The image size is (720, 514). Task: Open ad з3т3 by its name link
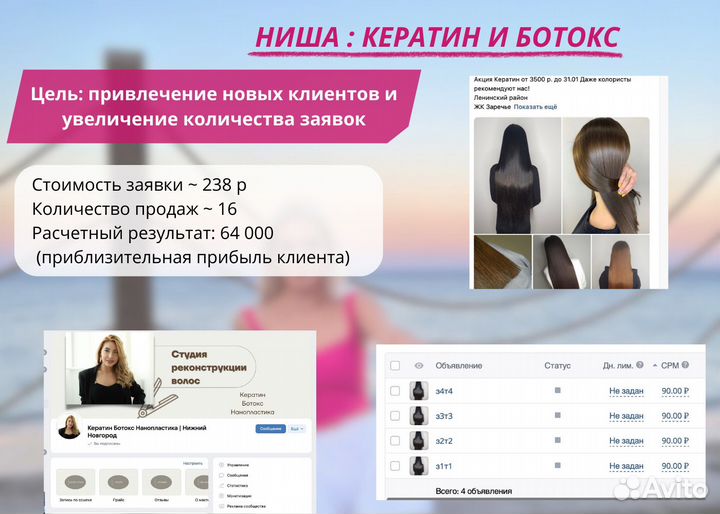pyautogui.click(x=444, y=416)
